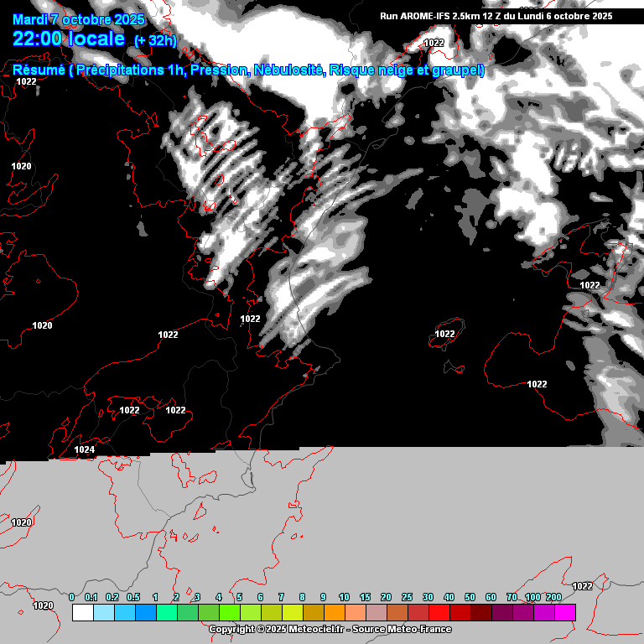Click the teal-green 1 mm legend swatch
The height and width of the screenshot is (644, 644).
[x=167, y=613]
